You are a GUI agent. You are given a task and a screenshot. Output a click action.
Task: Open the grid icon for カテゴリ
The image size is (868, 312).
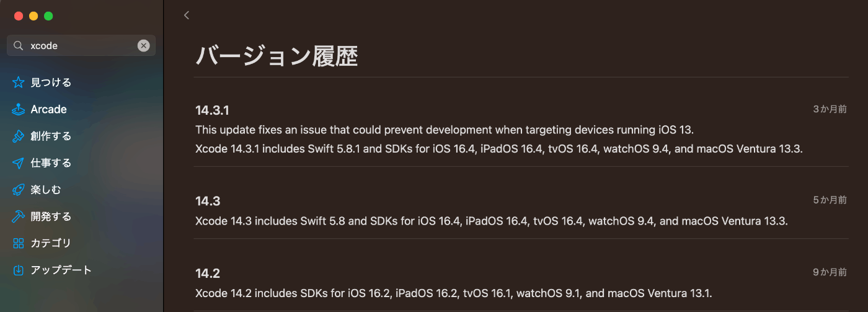[18, 243]
